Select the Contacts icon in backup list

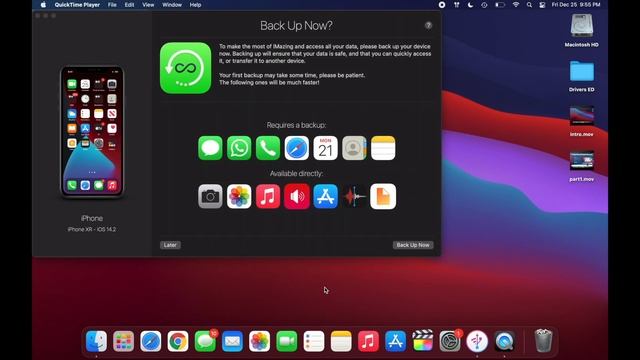(354, 148)
